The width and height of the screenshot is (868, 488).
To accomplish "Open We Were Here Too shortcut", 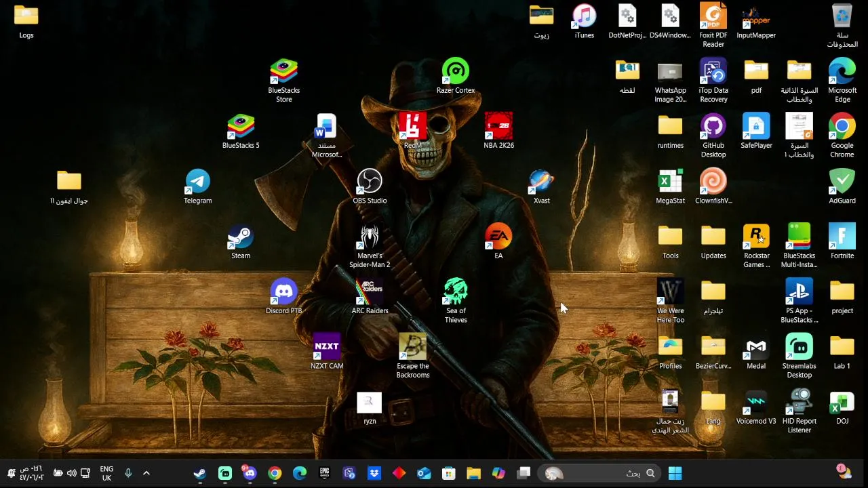I will point(671,301).
